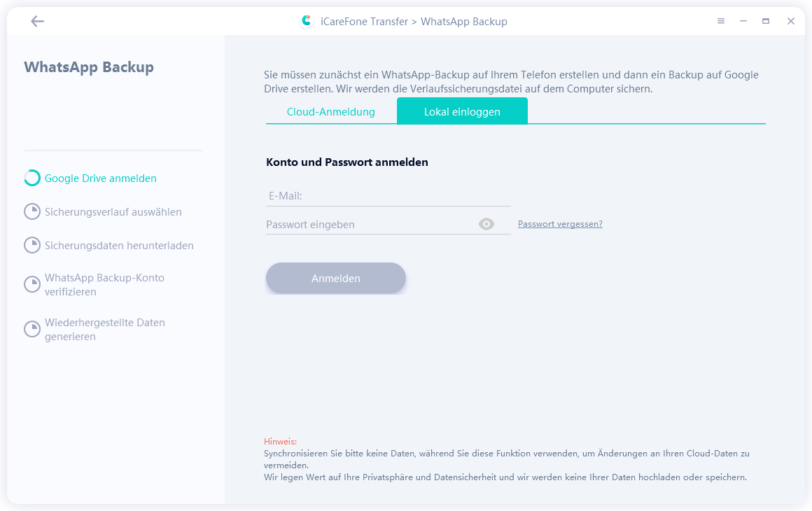Toggle password visibility eye icon
Screen dimensions: 812x511
[486, 224]
